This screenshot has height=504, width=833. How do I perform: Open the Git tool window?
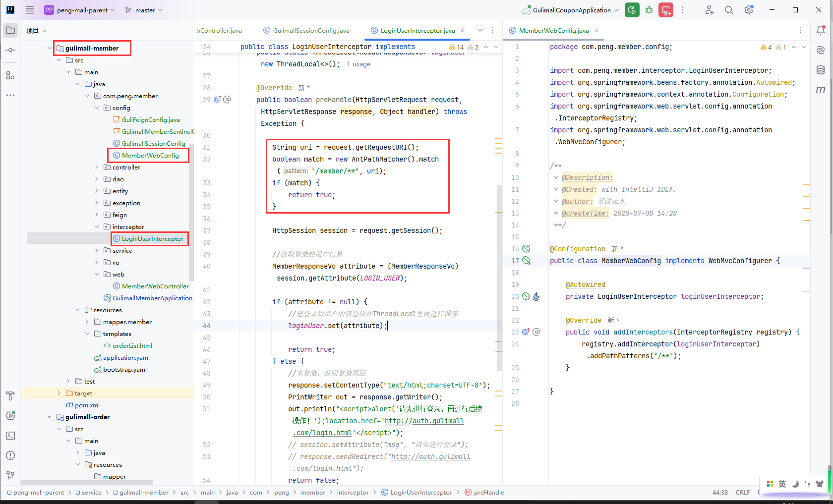(x=10, y=475)
